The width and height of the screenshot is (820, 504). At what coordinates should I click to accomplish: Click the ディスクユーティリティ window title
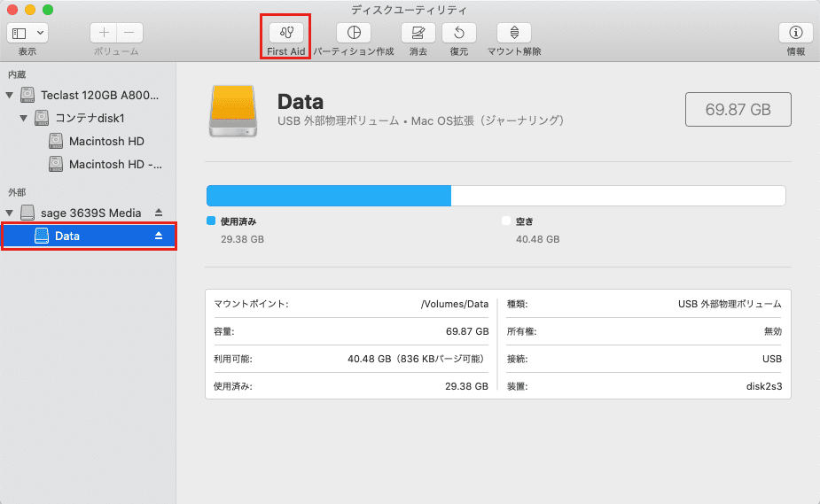tap(409, 10)
